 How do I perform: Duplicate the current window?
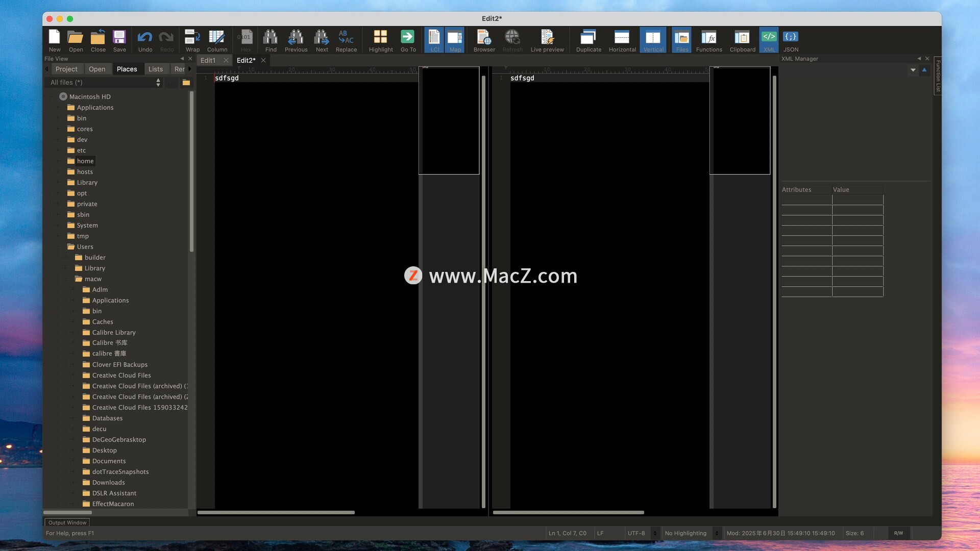589,40
